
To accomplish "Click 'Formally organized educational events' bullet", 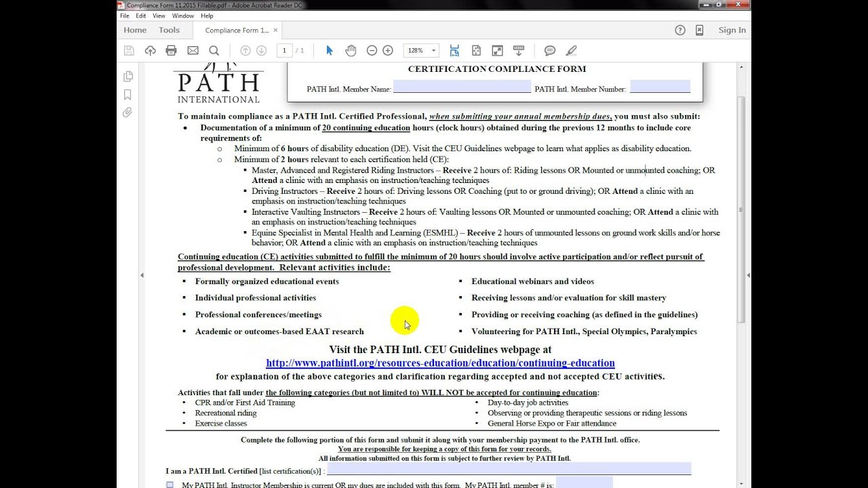I will 267,281.
